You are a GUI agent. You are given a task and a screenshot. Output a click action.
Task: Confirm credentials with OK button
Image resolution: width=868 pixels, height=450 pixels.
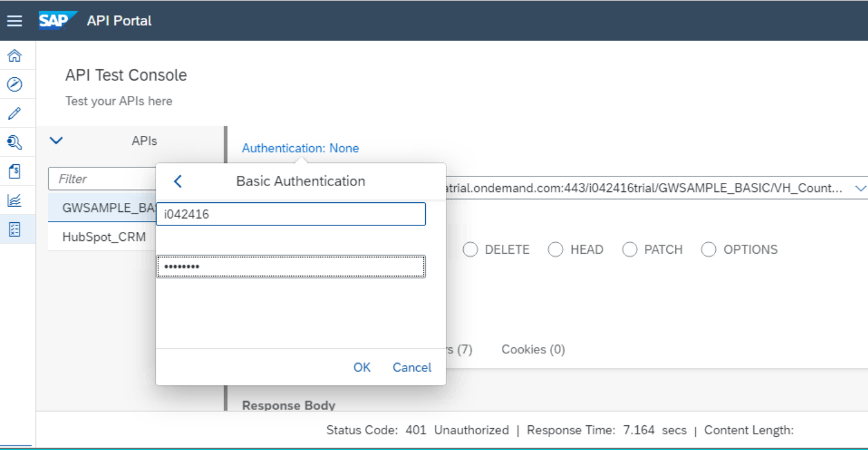(362, 367)
